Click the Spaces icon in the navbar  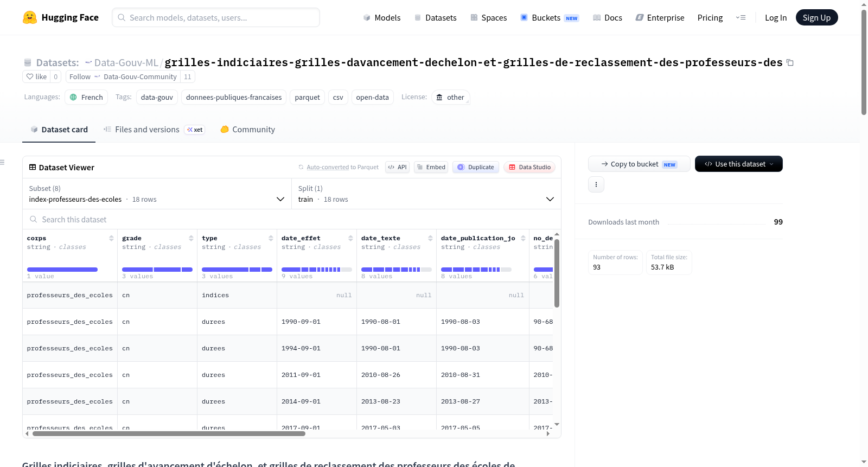coord(474,17)
